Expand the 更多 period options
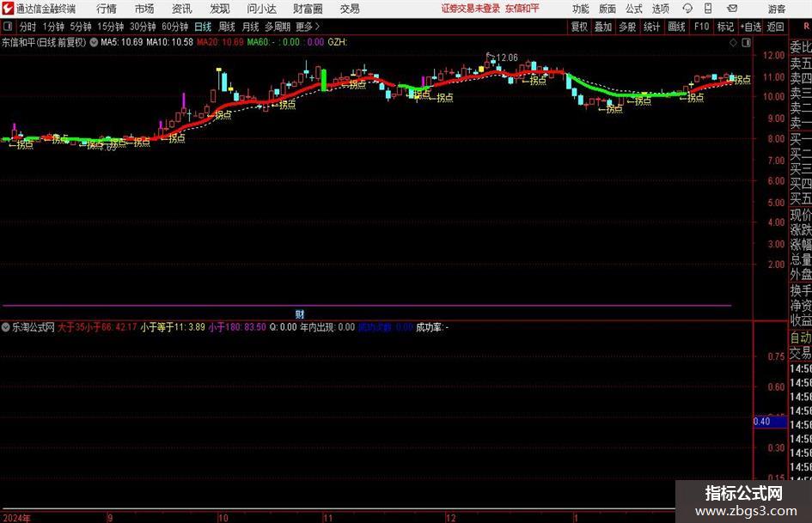The height and width of the screenshot is (523, 812). [x=308, y=27]
